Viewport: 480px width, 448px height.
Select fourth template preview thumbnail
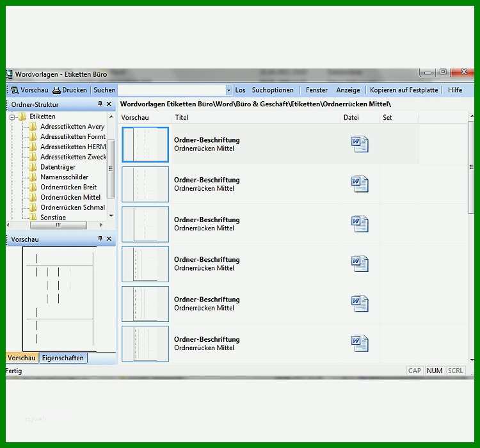point(145,264)
